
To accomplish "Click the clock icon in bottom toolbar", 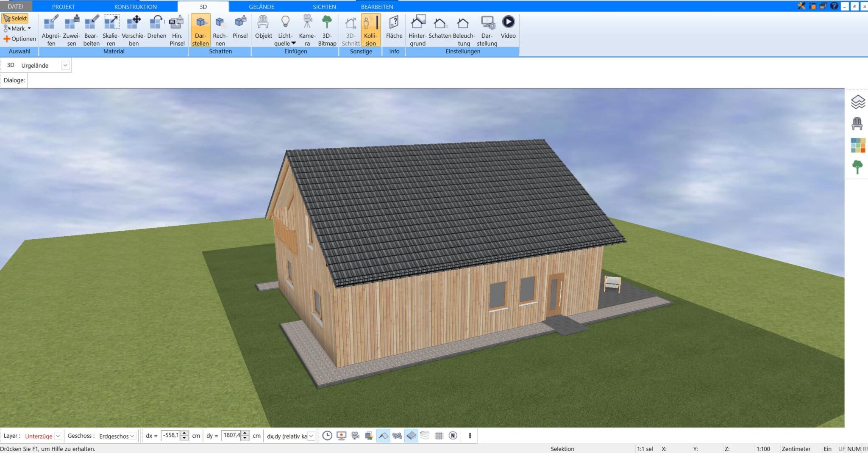I will pos(327,436).
